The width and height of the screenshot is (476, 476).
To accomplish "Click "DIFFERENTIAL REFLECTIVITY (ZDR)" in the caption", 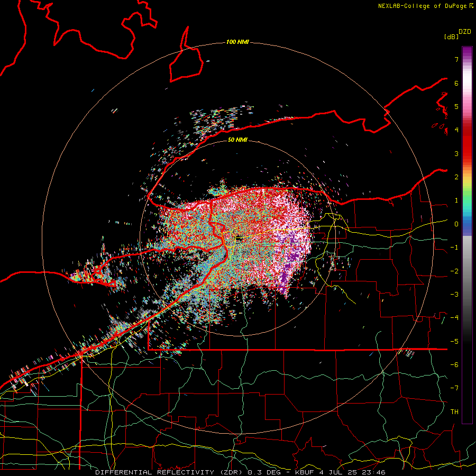I will point(169,472).
